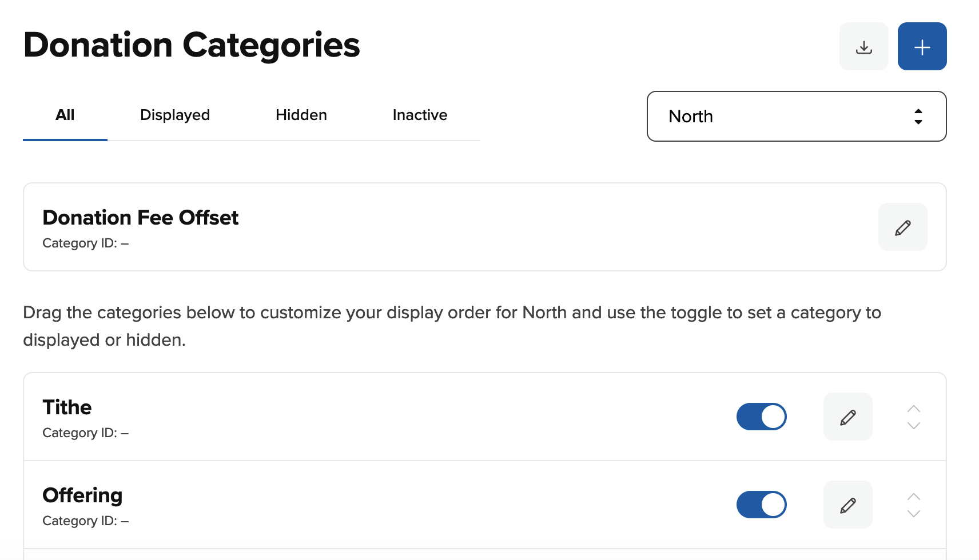This screenshot has height=560, width=979.
Task: Click the North dropdown's up-down arrows
Action: click(x=918, y=117)
